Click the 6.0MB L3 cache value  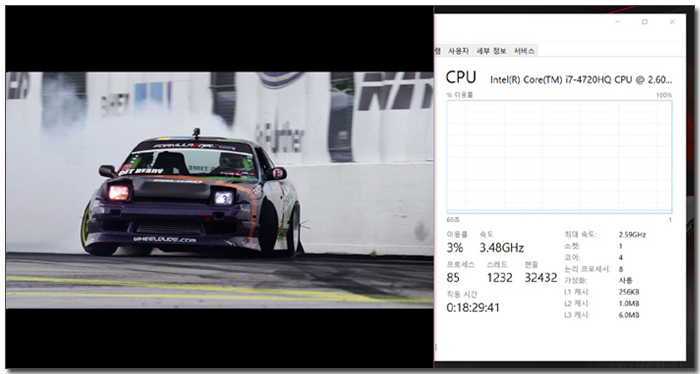tap(629, 315)
